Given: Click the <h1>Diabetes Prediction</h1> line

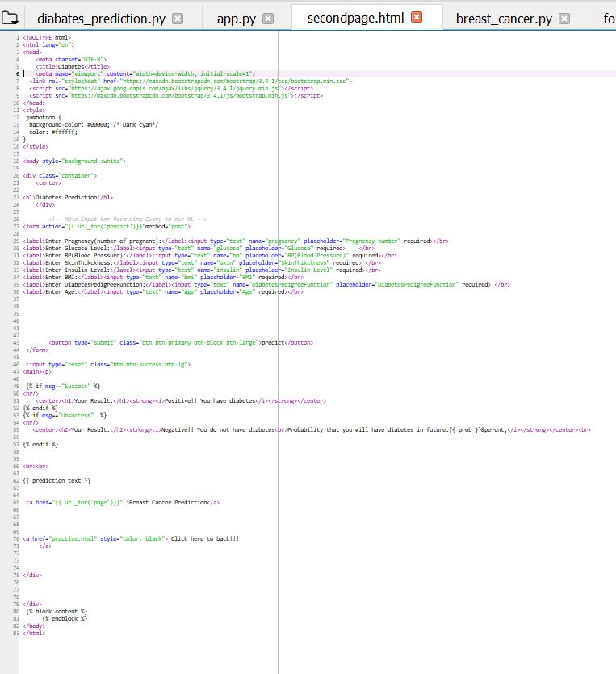Looking at the screenshot, I should point(68,197).
